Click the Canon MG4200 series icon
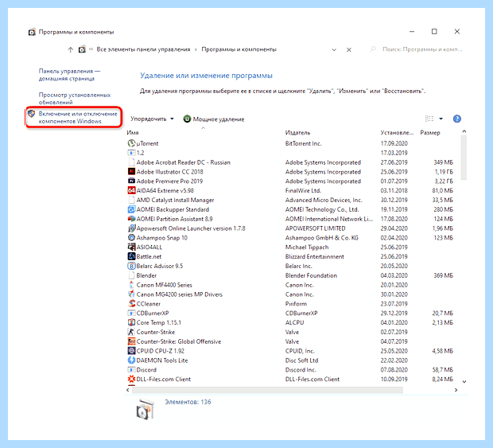 (131, 294)
